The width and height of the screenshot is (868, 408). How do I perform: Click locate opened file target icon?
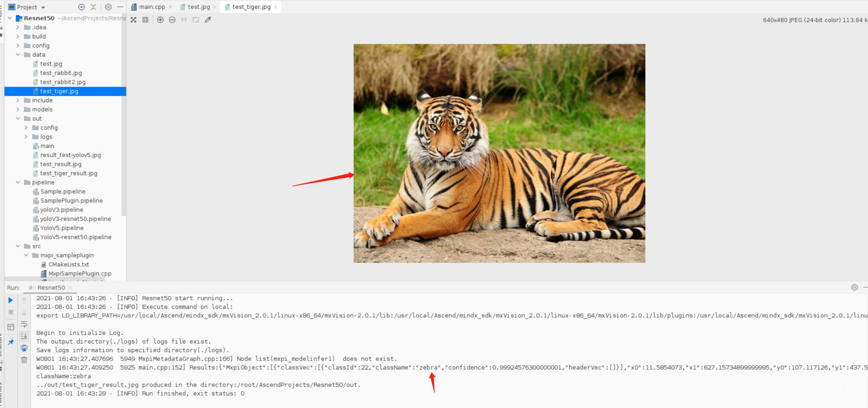pos(81,7)
